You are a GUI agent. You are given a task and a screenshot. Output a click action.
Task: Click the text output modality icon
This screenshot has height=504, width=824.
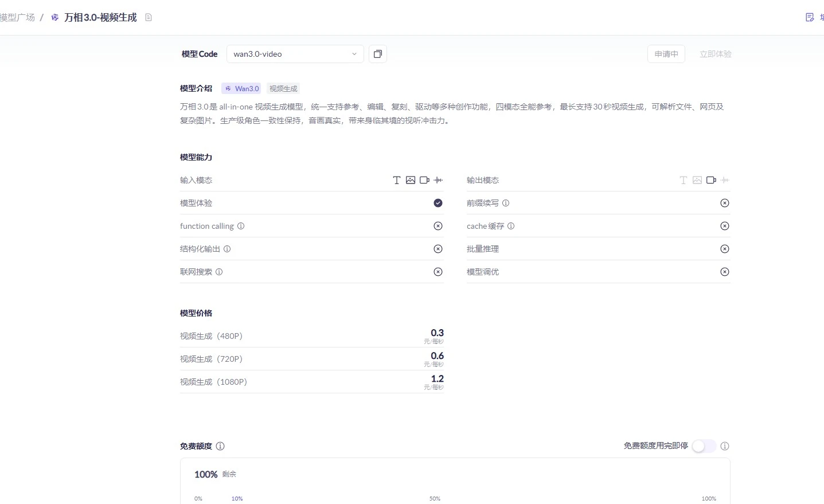point(684,180)
